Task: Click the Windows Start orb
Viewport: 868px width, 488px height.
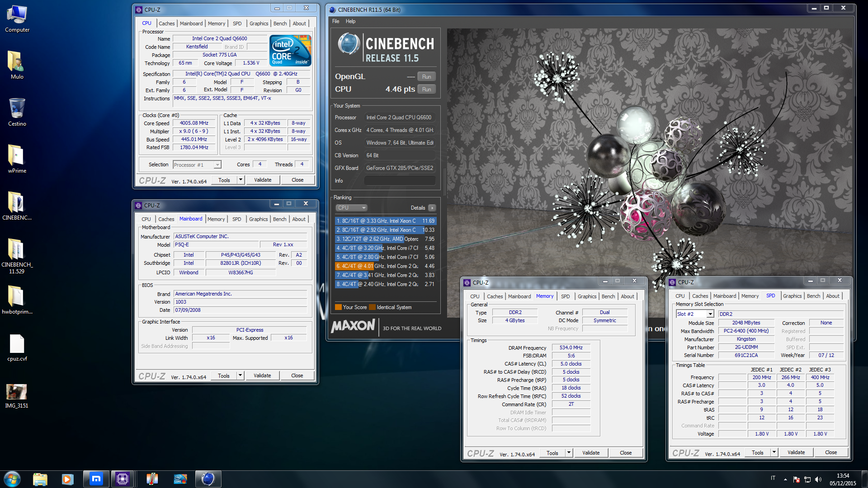Action: [12, 479]
